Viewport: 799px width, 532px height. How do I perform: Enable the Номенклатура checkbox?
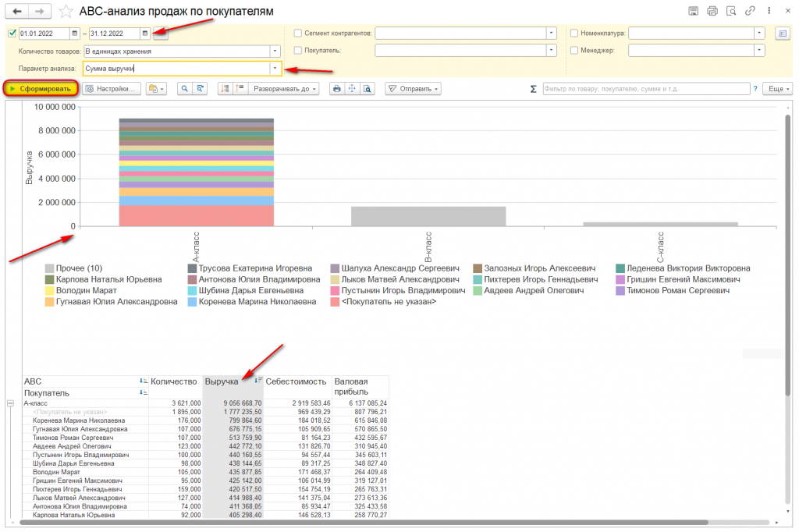(x=574, y=33)
